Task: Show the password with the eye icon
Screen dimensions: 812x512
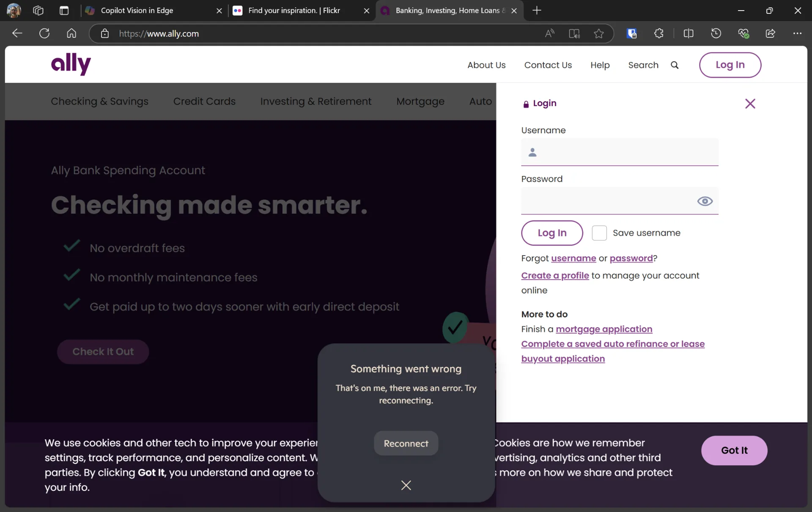Action: pos(705,201)
